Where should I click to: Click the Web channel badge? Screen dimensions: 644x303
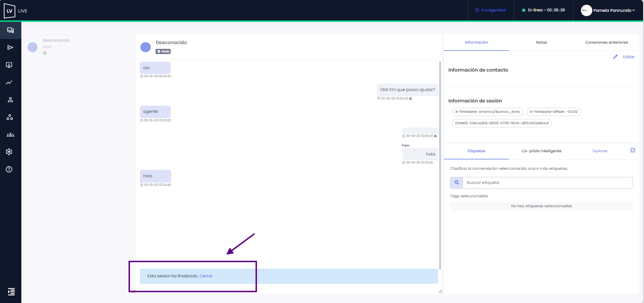point(163,51)
